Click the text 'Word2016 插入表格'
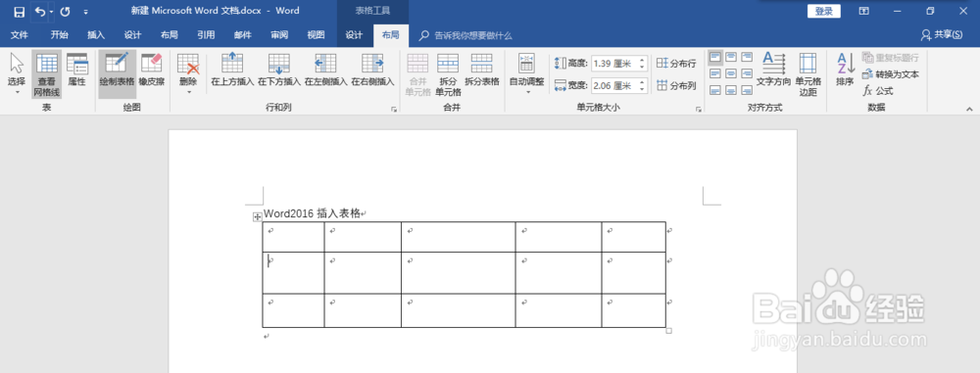The height and width of the screenshot is (373, 980). (312, 213)
